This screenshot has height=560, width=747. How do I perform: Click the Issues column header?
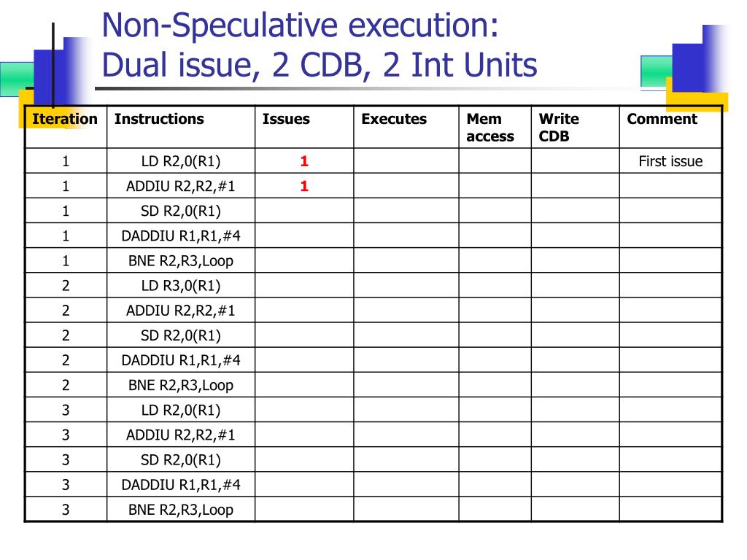click(x=286, y=119)
